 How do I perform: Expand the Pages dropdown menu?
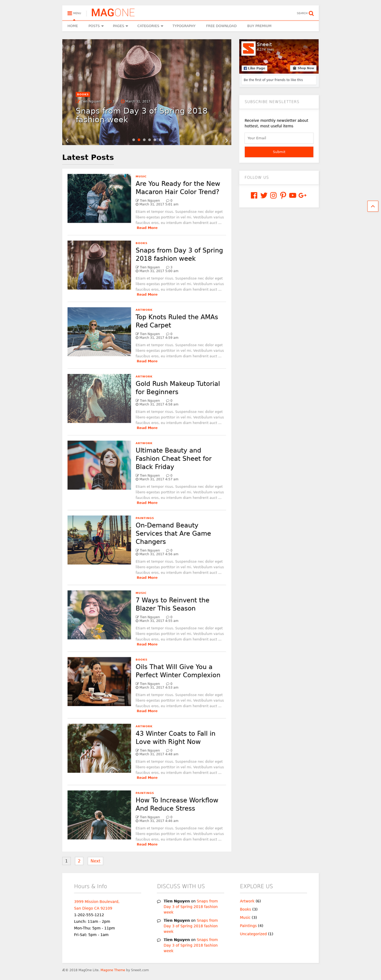(x=120, y=26)
